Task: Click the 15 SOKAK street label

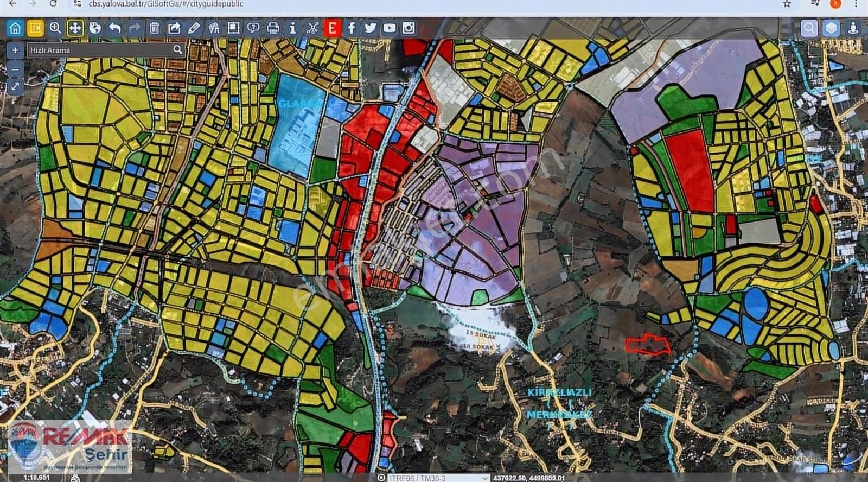Action: 480,336
